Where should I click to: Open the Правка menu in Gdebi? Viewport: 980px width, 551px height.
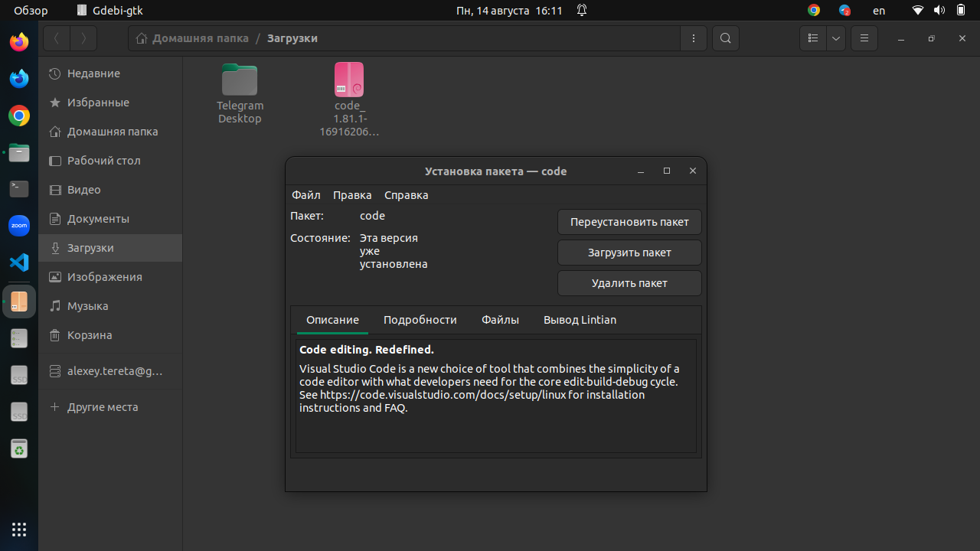[x=352, y=195]
